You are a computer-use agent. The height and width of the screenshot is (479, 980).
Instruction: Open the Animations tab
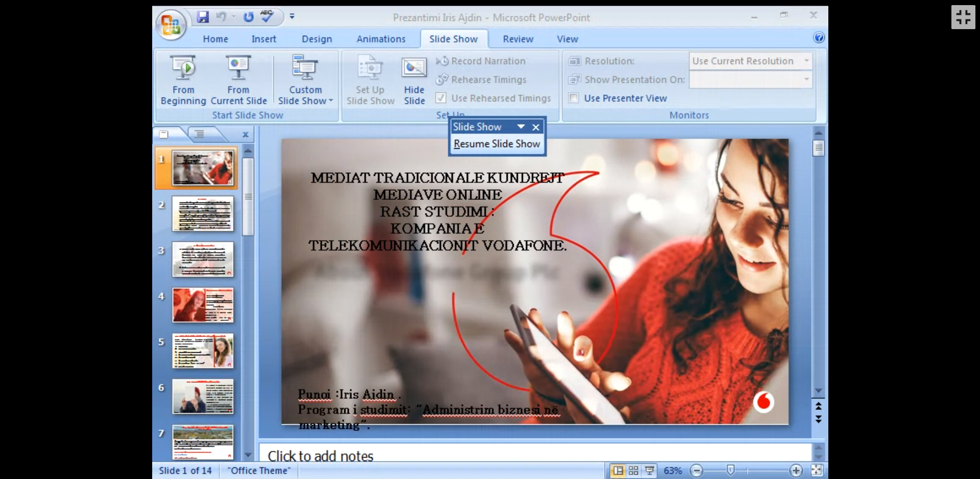[380, 39]
